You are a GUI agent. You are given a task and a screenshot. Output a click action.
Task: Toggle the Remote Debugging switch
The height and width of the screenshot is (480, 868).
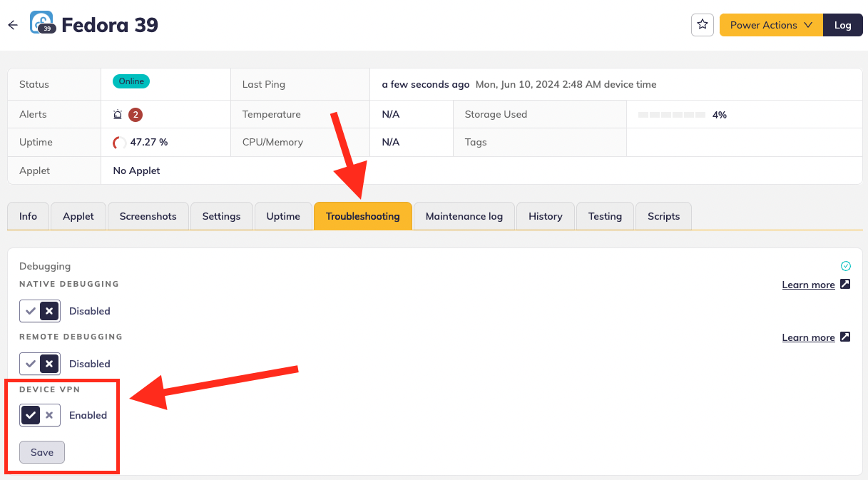[x=40, y=364]
